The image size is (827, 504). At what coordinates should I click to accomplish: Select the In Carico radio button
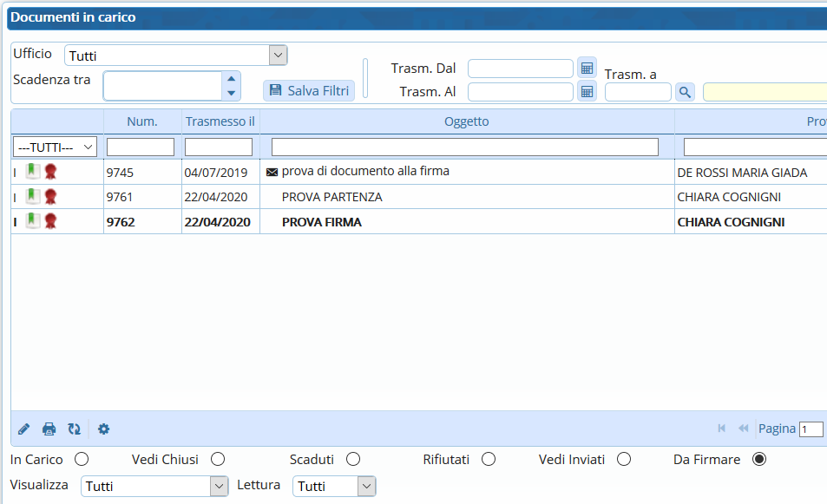click(x=82, y=459)
